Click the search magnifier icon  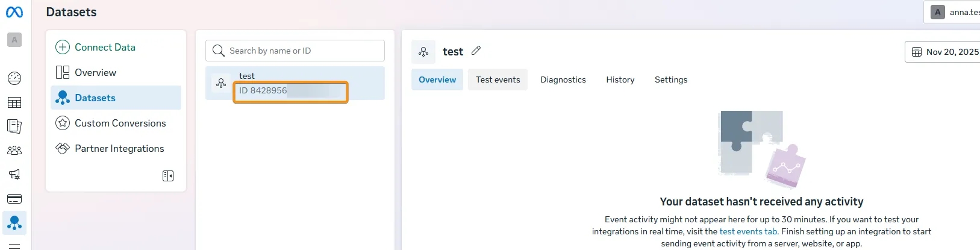[219, 51]
